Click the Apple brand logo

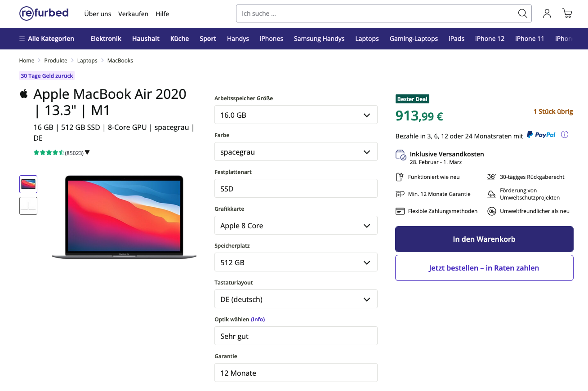pos(24,93)
